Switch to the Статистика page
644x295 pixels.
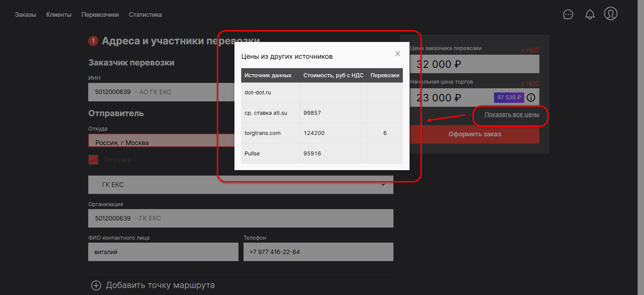(145, 15)
